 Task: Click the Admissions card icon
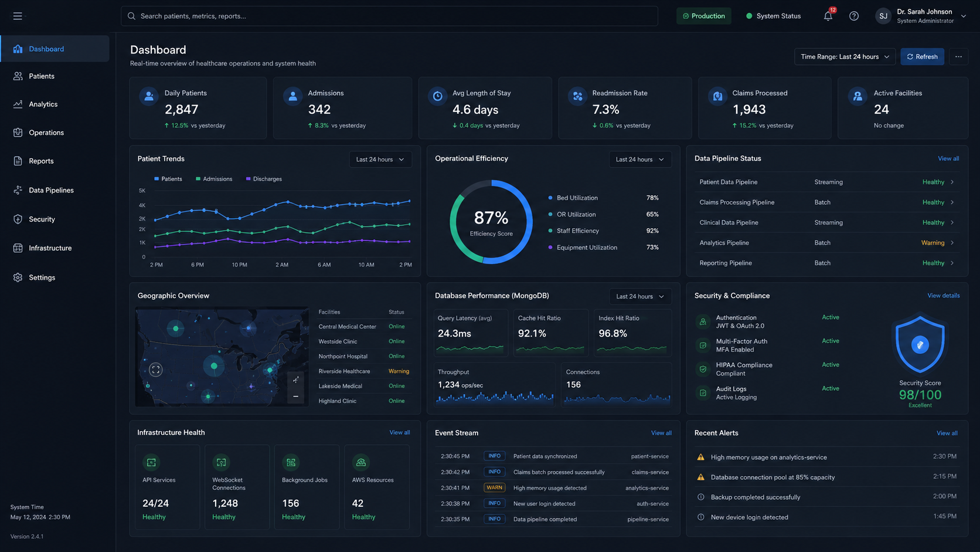(292, 96)
